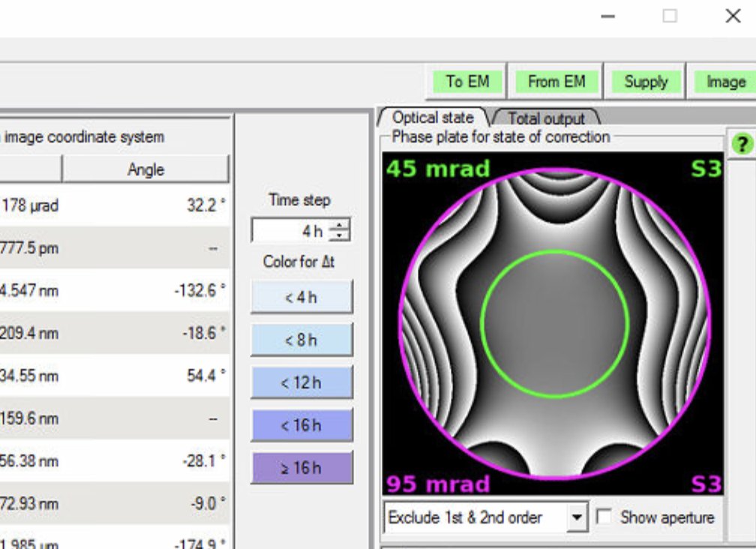Click the Image button

click(x=724, y=82)
